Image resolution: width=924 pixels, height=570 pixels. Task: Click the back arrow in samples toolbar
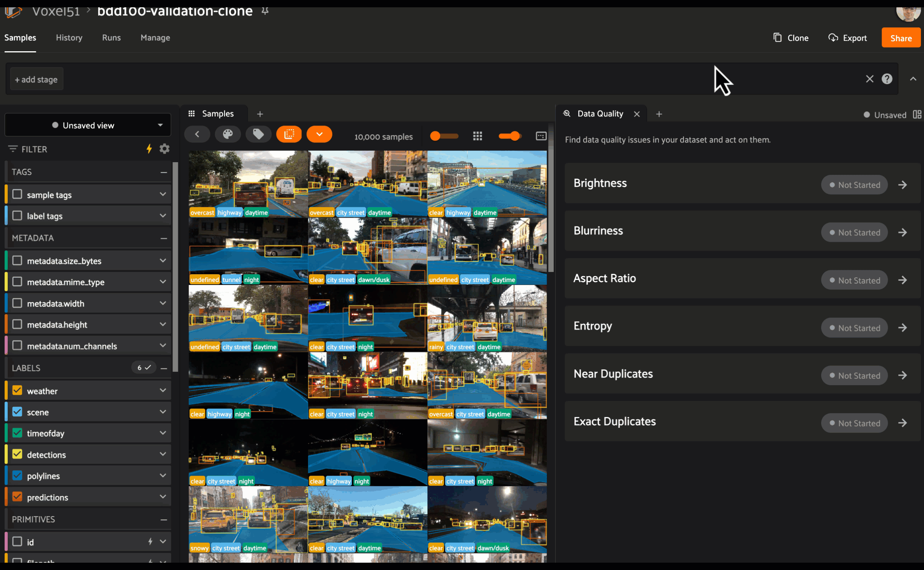pyautogui.click(x=197, y=134)
